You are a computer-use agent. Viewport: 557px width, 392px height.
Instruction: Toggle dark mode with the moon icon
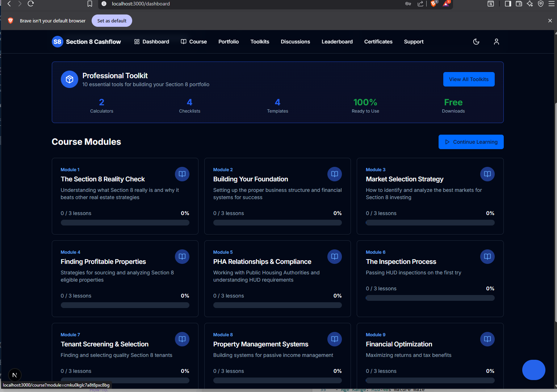[476, 42]
